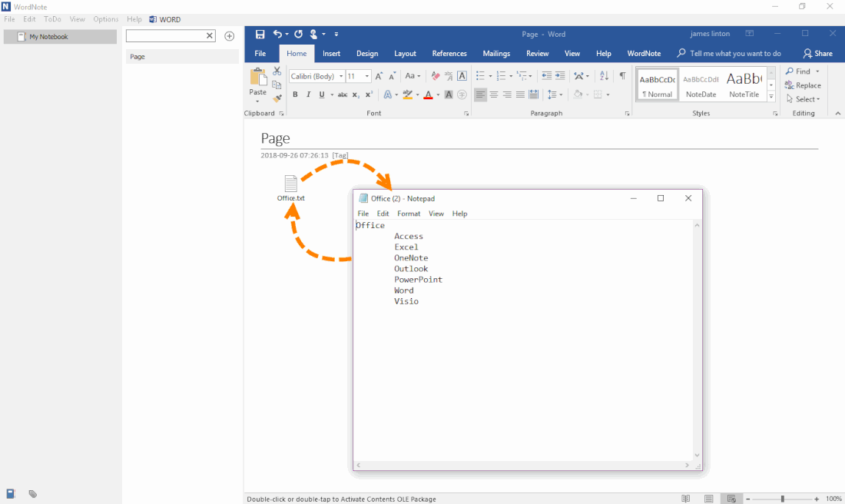Set Center paragraph alignment
Image resolution: width=845 pixels, height=504 pixels.
[494, 94]
